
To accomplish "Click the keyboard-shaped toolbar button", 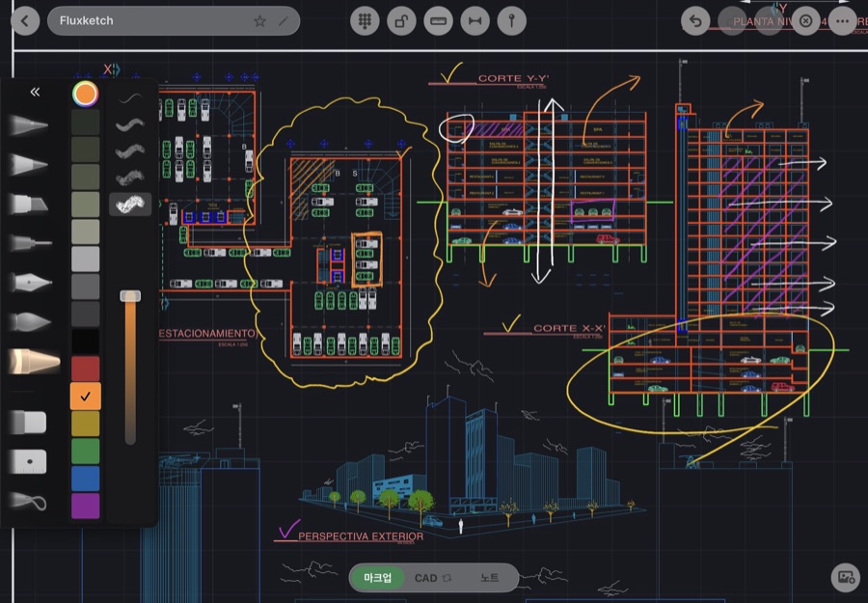I will (x=438, y=21).
